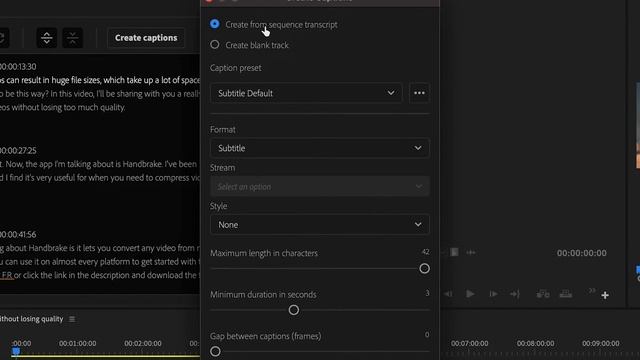Open sequence panel menu beside losing quality tab

coord(72,319)
